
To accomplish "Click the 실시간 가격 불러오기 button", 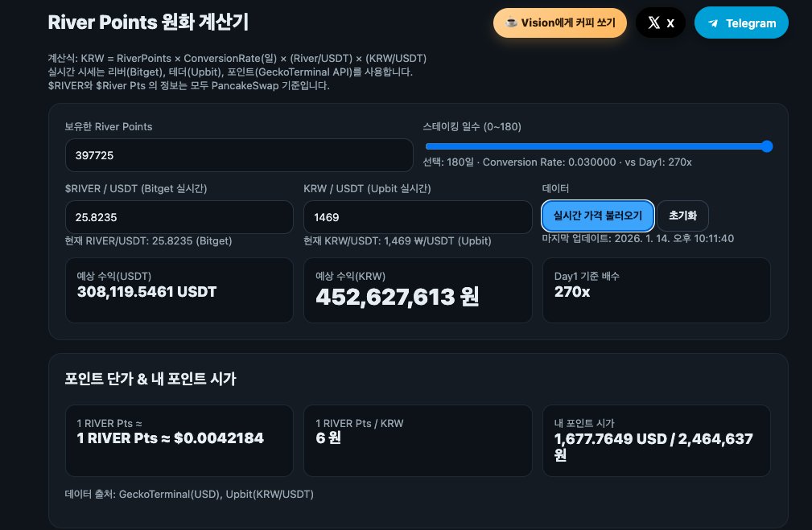I will click(598, 216).
